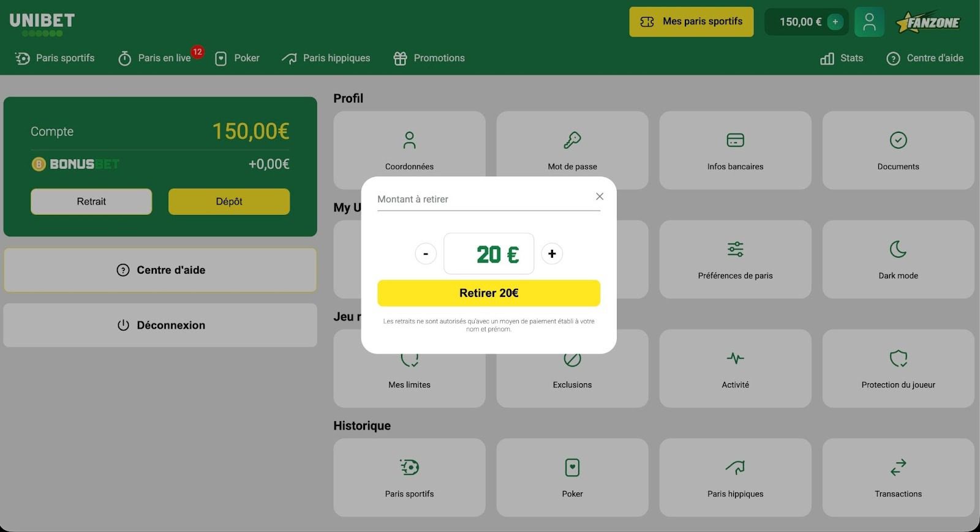The width and height of the screenshot is (980, 532).
Task: Click the BonusBet +0,00€ amount
Action: point(269,164)
